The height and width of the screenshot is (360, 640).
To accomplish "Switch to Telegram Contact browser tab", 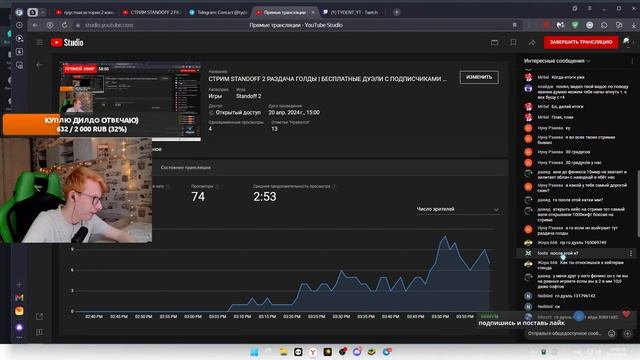I will tap(218, 12).
